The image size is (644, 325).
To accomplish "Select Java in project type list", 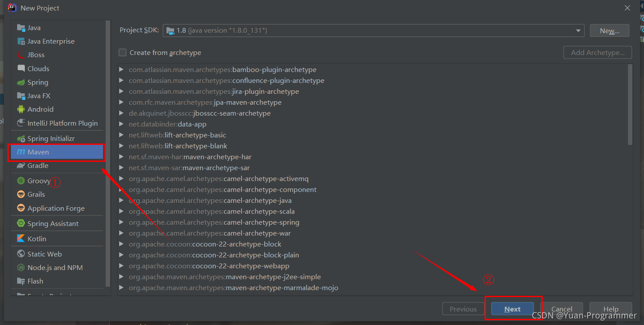I will click(x=58, y=28).
